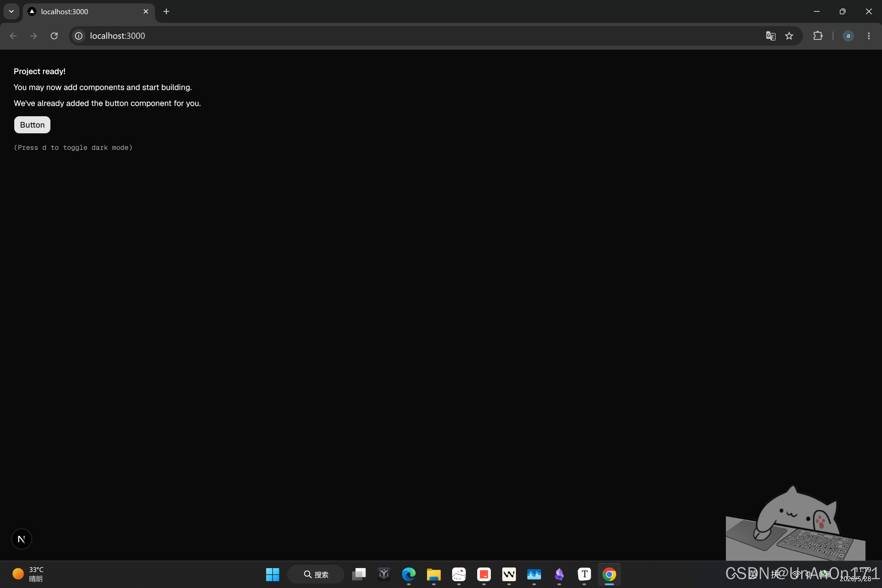Open the tab search dropdown arrow
Screen dimensions: 882x588
click(x=11, y=11)
